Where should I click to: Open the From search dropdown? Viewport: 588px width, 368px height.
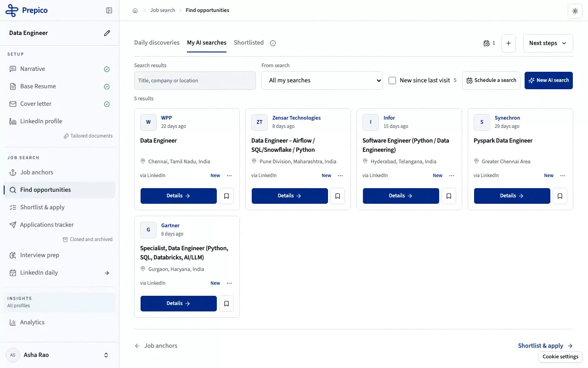[x=322, y=80]
